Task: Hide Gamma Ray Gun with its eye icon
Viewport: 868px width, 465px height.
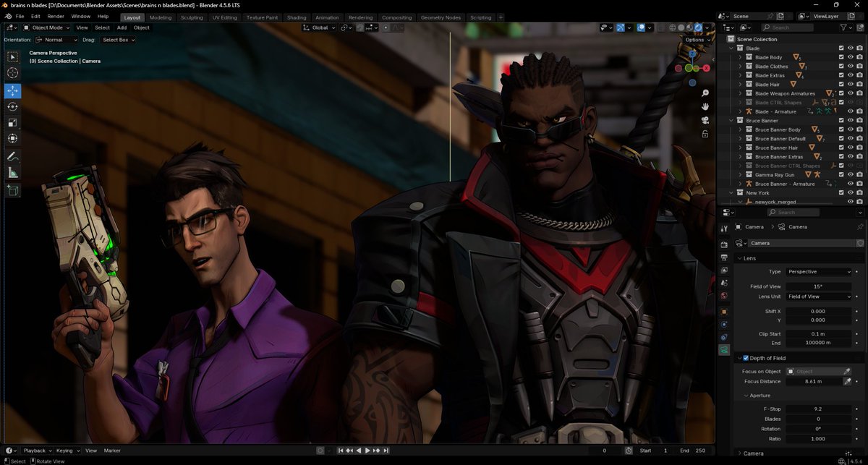Action: coord(851,175)
